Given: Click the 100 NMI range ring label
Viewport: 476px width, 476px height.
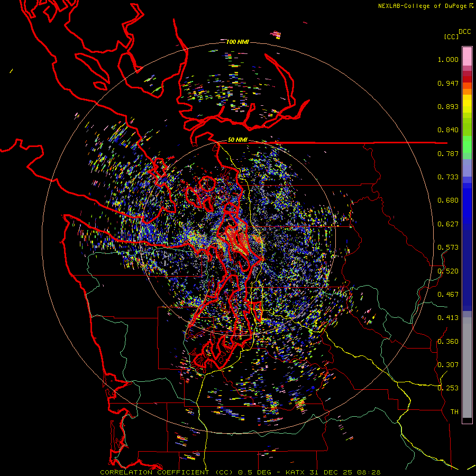Looking at the screenshot, I should coord(237,42).
